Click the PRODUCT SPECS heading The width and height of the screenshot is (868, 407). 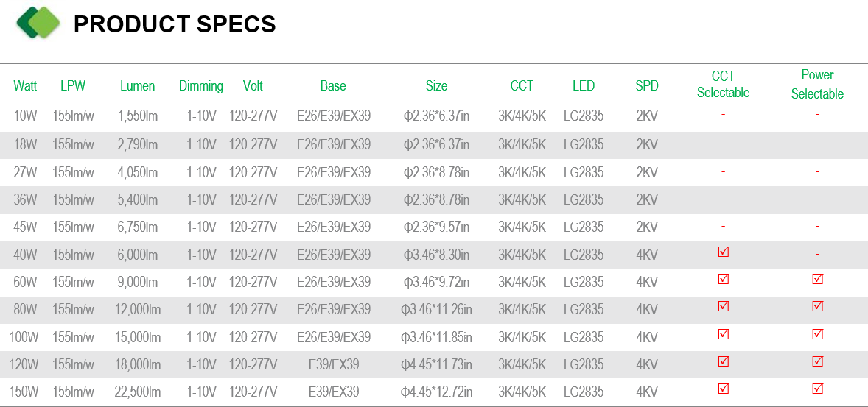[x=175, y=24]
